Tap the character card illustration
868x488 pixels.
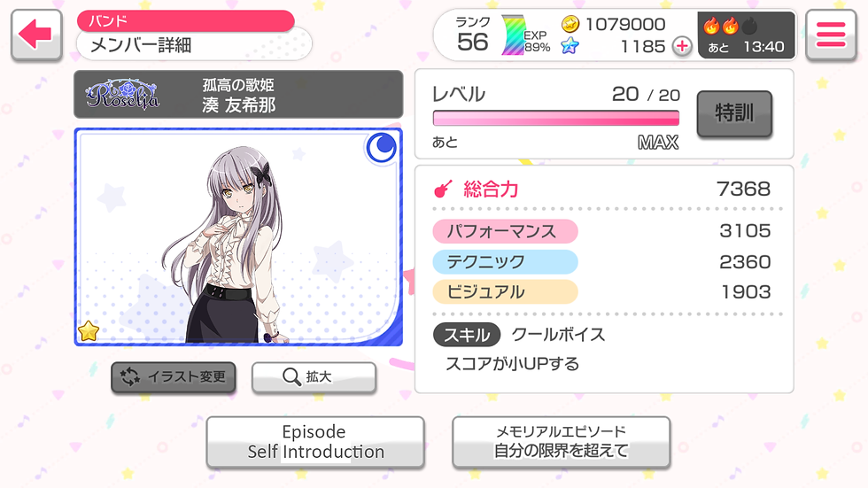(x=238, y=236)
